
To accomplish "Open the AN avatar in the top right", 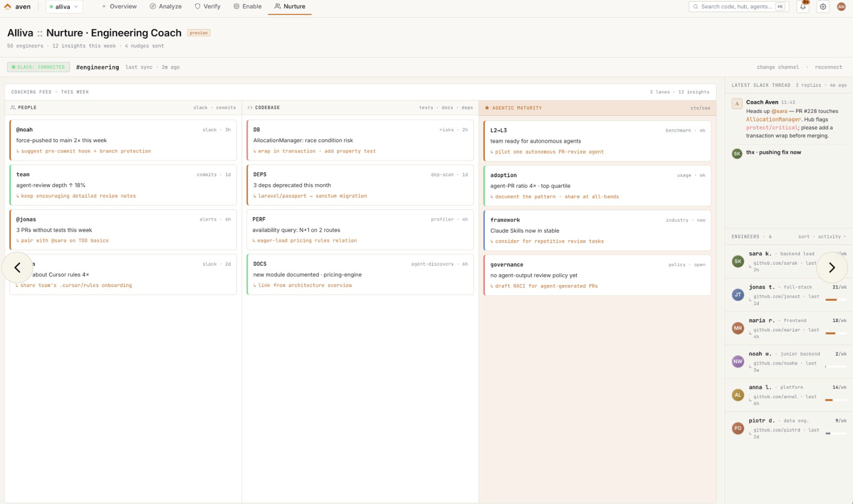I will coord(841,7).
